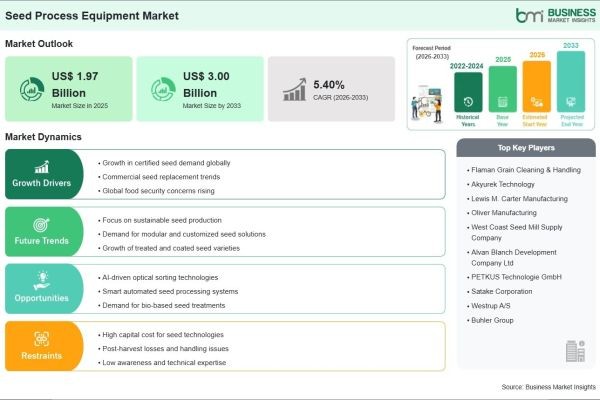Click the orange 2026 estimated bar

(x=536, y=87)
